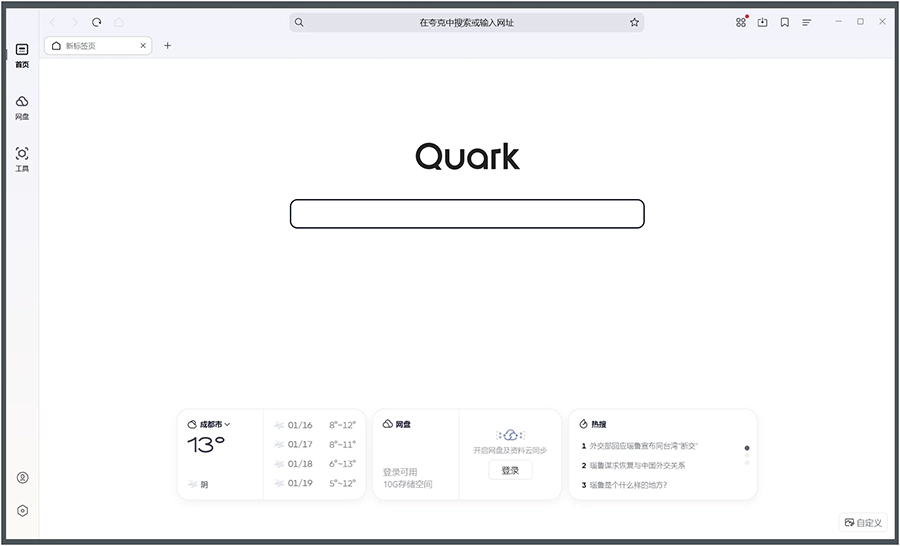Open the settings hexagon icon in sidebar
Viewport: 900px width, 546px height.
pyautogui.click(x=22, y=511)
